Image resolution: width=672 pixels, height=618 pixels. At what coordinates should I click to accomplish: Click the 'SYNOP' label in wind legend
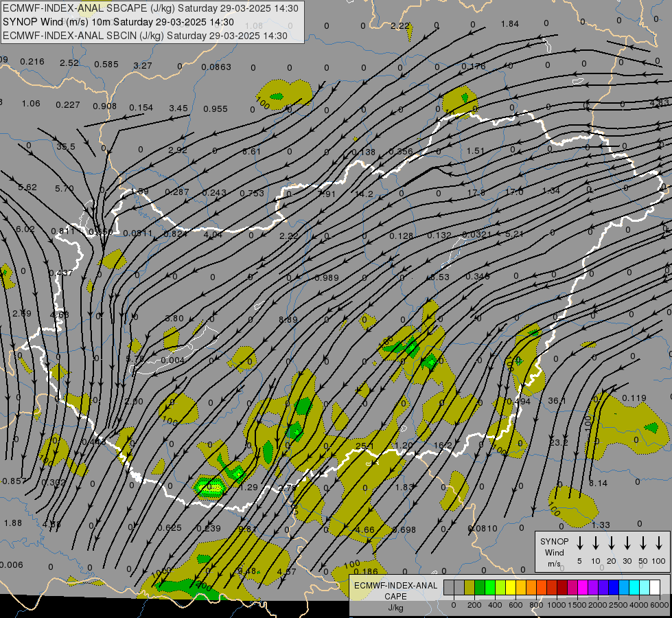554,541
